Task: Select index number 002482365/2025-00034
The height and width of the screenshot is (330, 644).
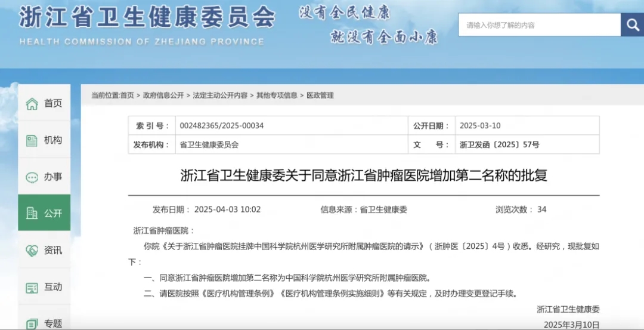Action: [x=222, y=126]
